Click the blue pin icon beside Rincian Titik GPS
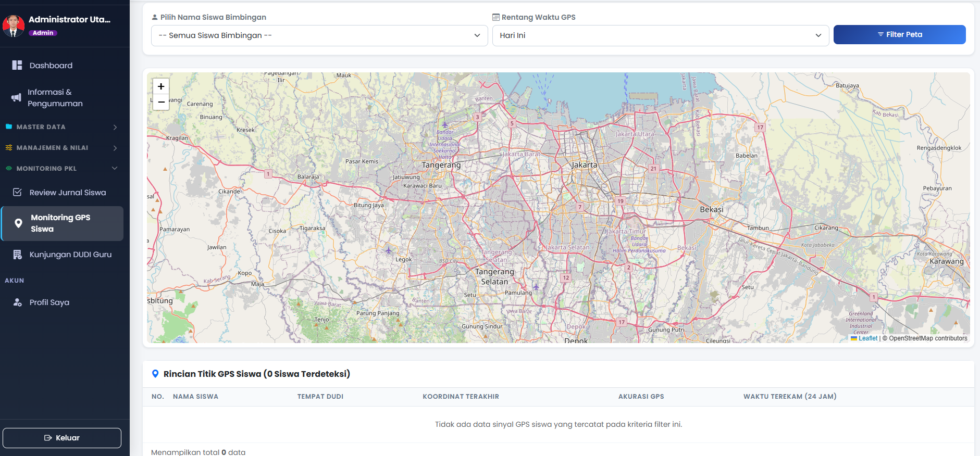980x456 pixels. point(155,374)
